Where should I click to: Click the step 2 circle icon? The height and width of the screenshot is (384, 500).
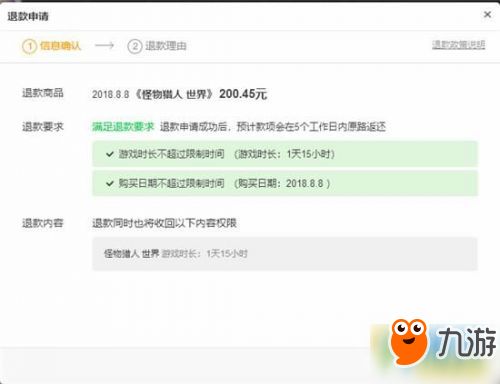[x=135, y=46]
